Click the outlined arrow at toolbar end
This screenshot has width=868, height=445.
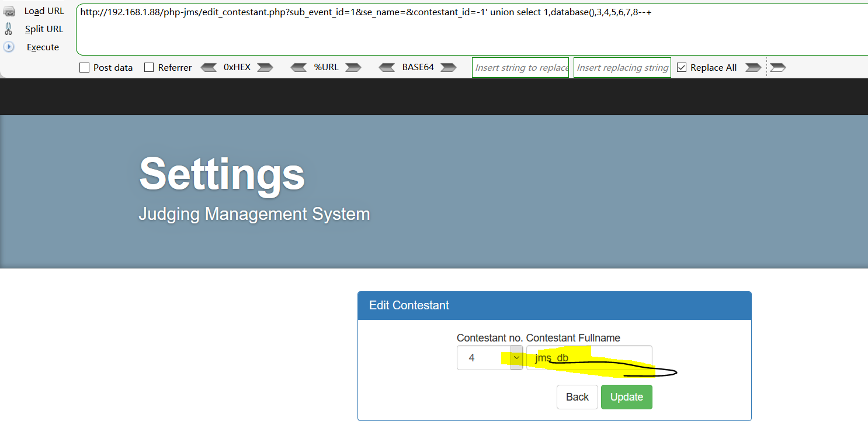point(778,67)
